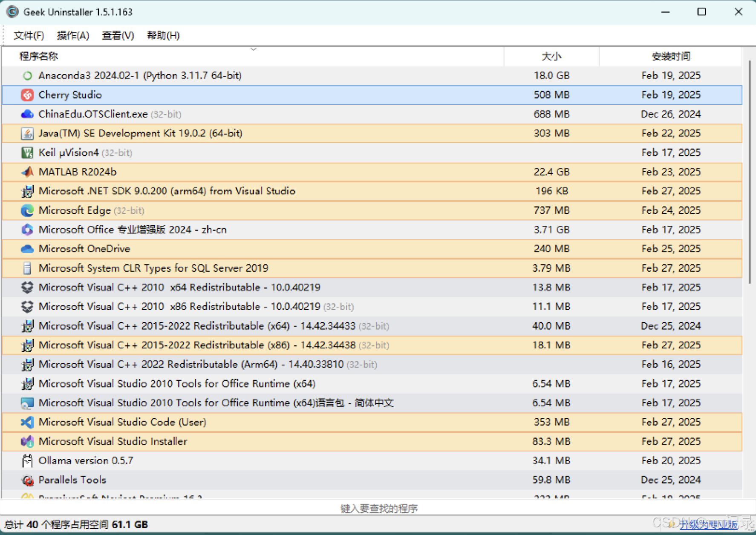Click the sort arrow above the name column
The image size is (756, 535).
[254, 49]
